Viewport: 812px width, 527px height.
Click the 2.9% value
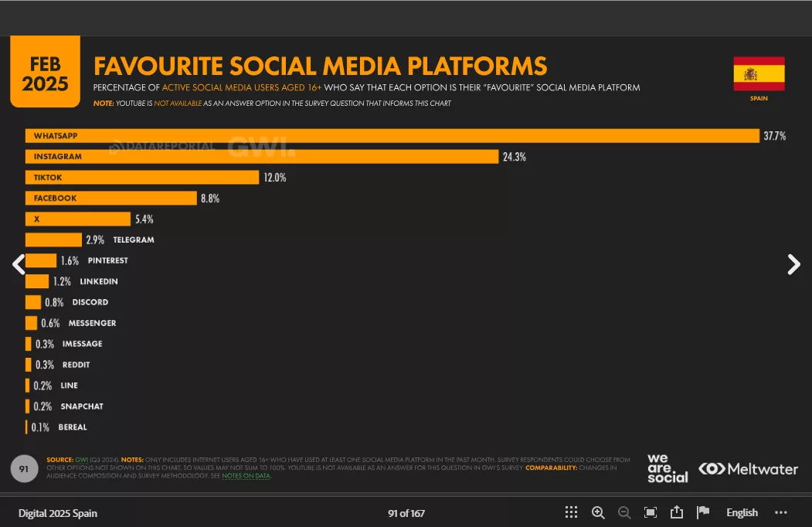[x=95, y=240]
